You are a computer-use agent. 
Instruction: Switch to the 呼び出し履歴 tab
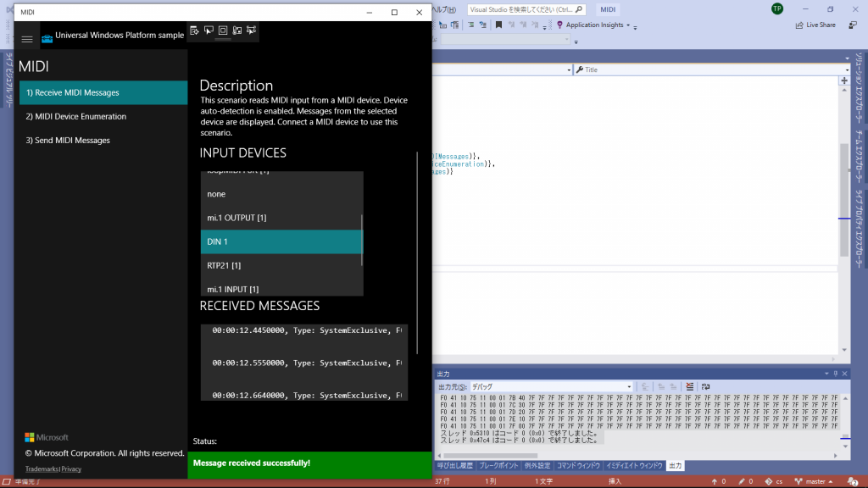pos(455,466)
